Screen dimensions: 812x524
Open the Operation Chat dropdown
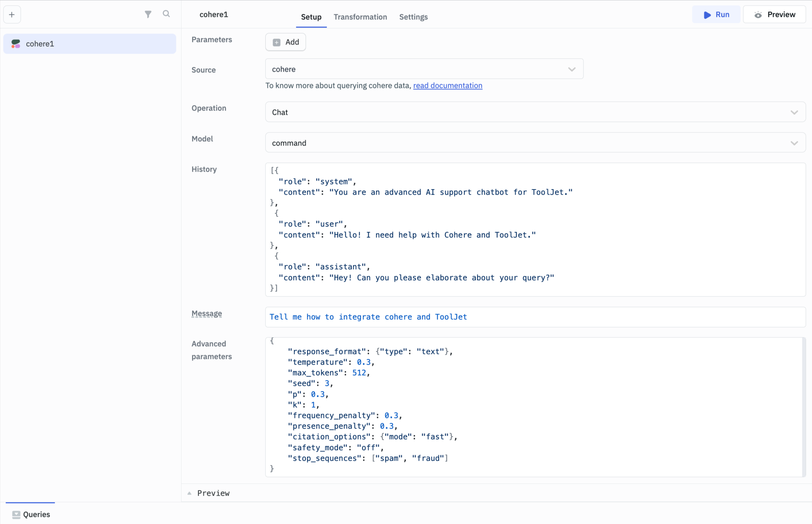[794, 112]
